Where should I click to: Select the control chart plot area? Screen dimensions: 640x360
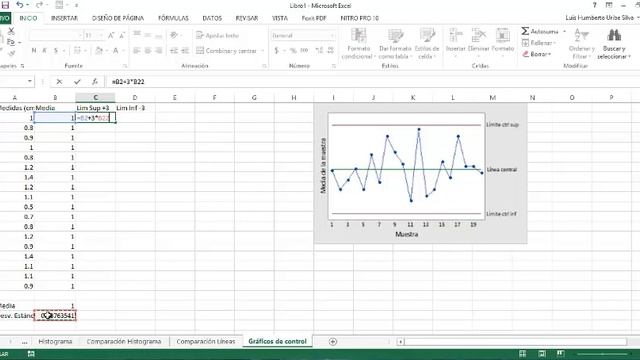pos(407,167)
